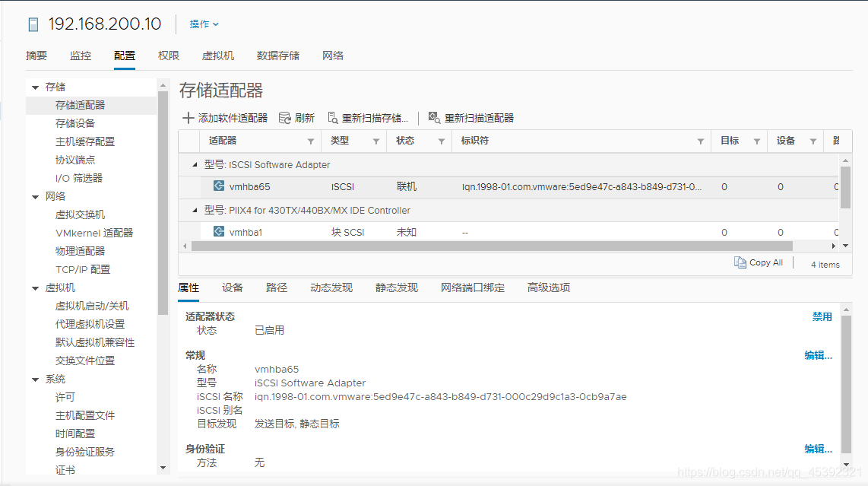This screenshot has width=868, height=486.
Task: Open the 操作 actions dropdown
Action: click(x=204, y=24)
